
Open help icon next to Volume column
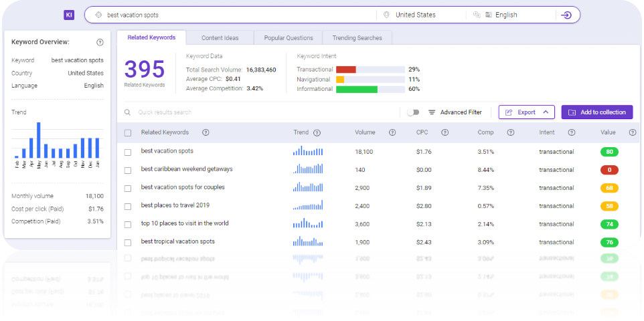click(392, 132)
